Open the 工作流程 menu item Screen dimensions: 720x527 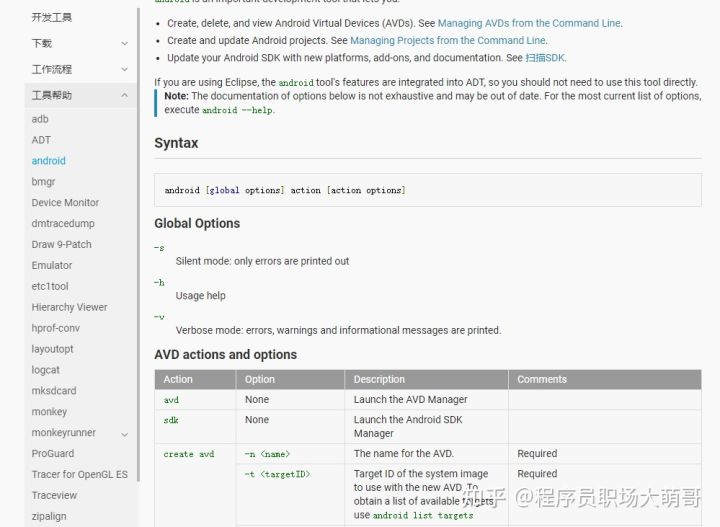(51, 69)
